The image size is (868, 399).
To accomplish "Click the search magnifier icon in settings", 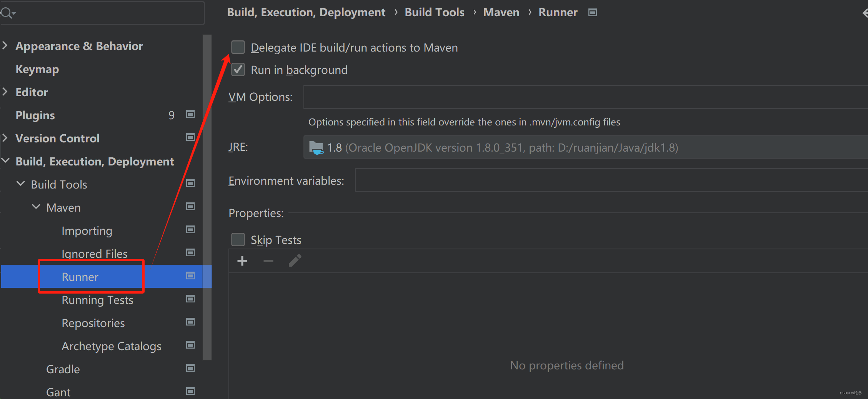I will [7, 13].
